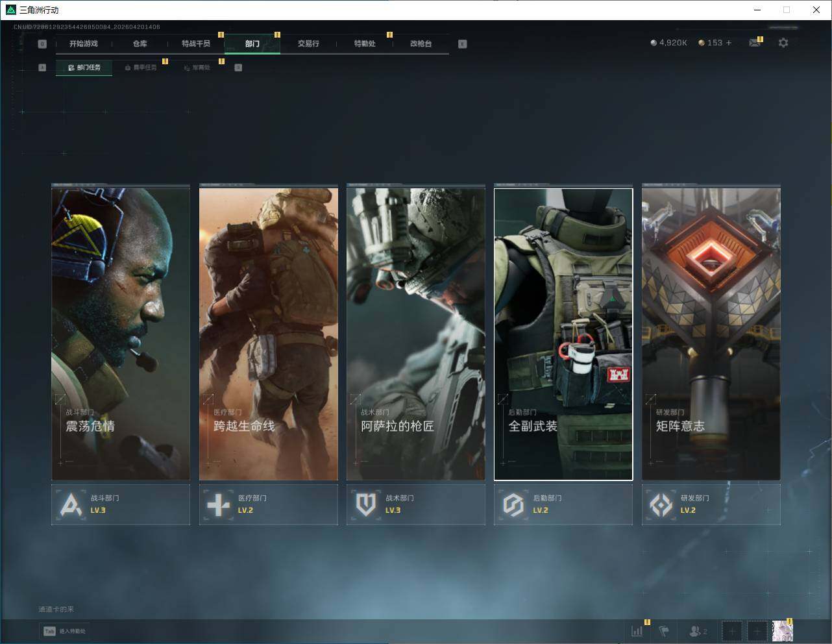
Task: Open the 震荡危情 mission card
Action: click(x=121, y=334)
